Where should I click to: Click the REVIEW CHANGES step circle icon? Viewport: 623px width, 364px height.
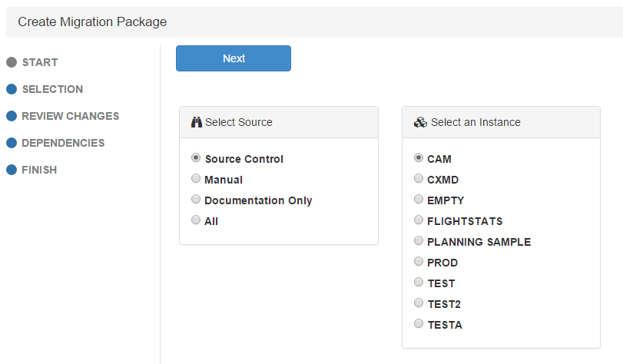(x=12, y=116)
